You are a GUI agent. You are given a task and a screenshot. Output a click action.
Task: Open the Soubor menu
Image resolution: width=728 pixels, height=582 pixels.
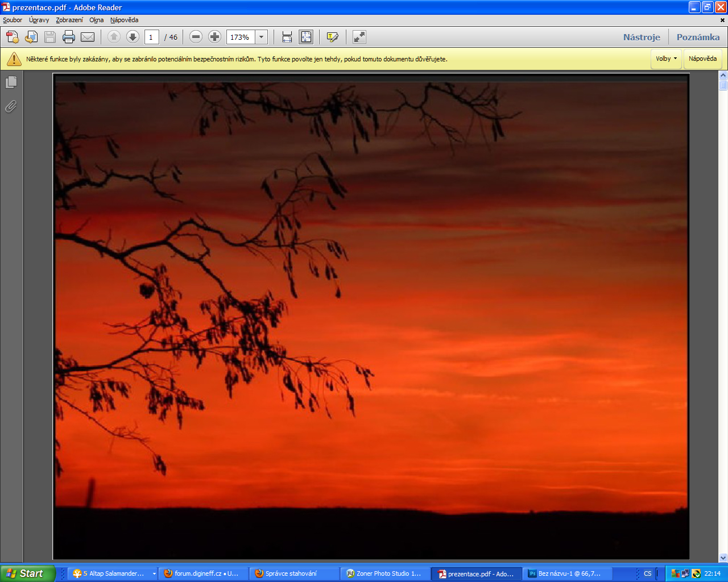[x=13, y=20]
